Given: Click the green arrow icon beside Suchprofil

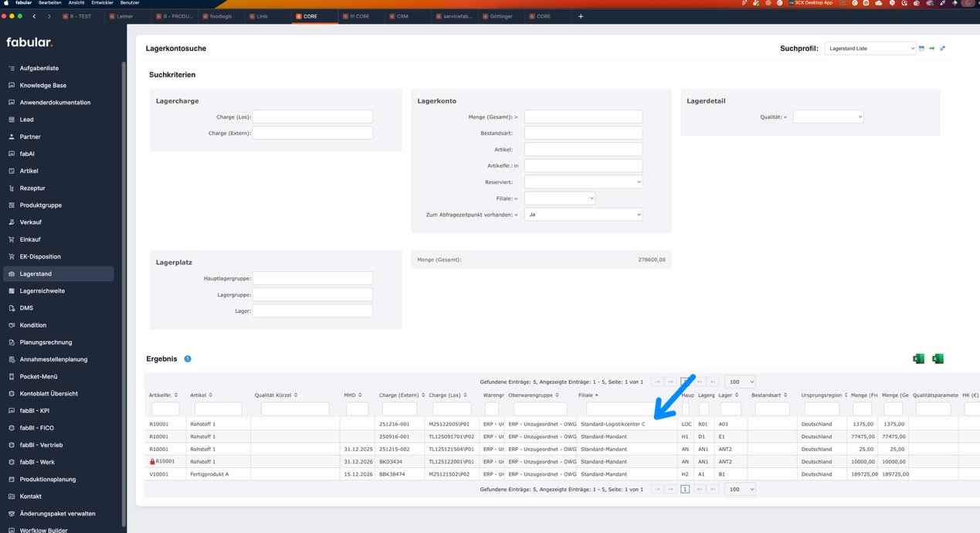Looking at the screenshot, I should coord(932,49).
